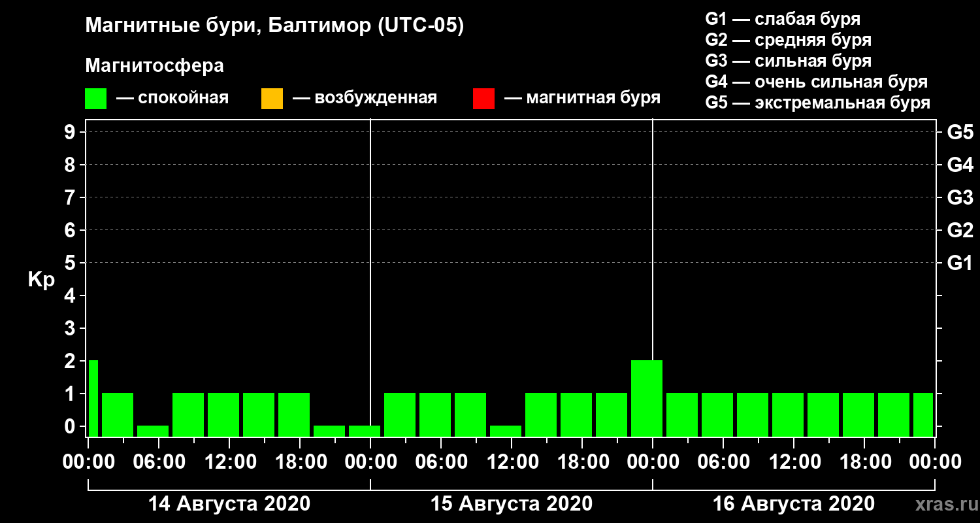Viewport: 980px width, 523px height.
Task: Select 'G5 — экстремальная буря' line
Action: [x=818, y=103]
